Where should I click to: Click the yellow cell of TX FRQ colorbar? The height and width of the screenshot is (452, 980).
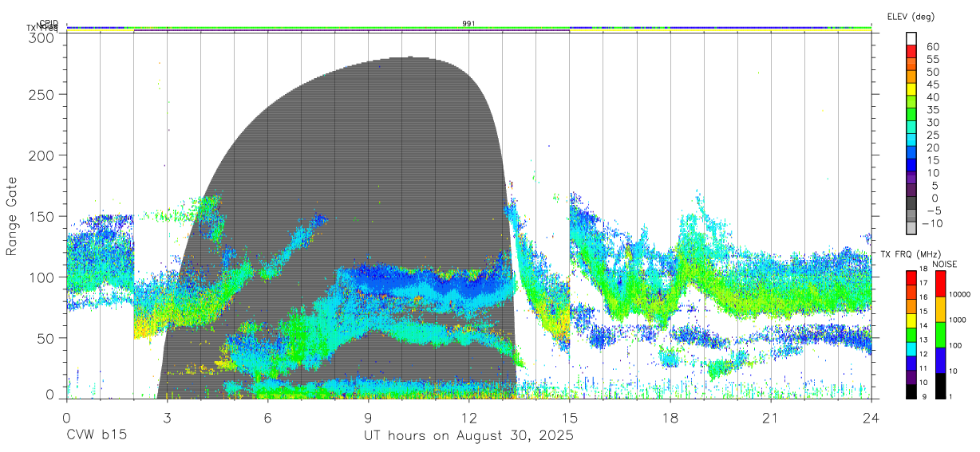(911, 320)
